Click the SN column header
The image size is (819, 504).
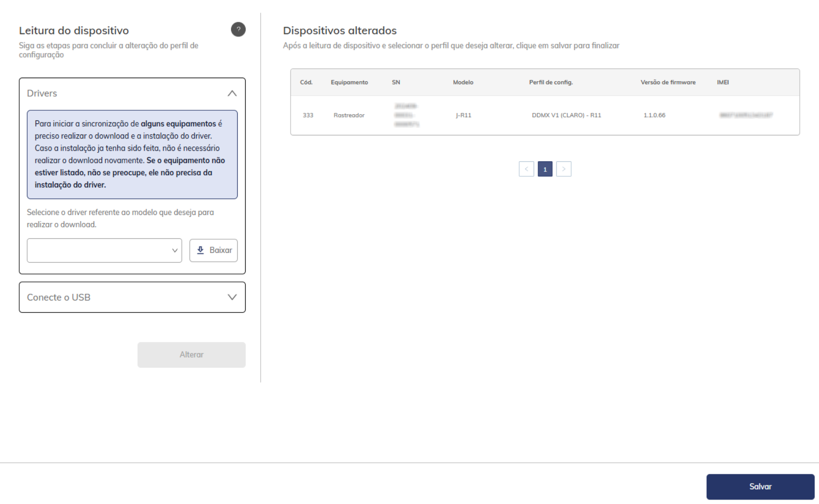point(396,82)
